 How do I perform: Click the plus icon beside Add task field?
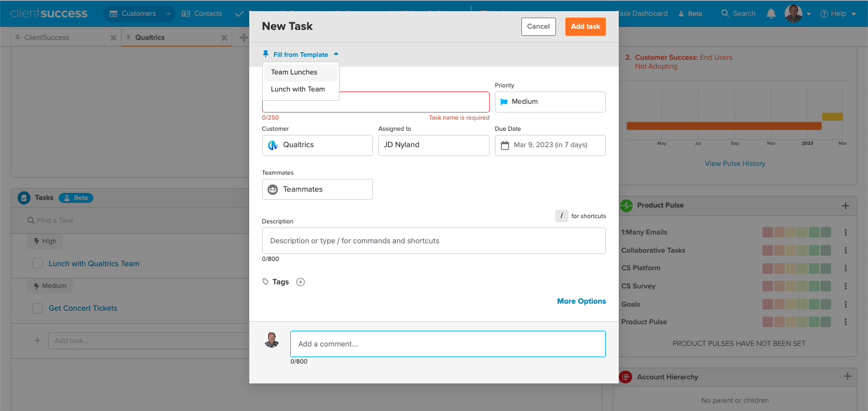click(38, 341)
